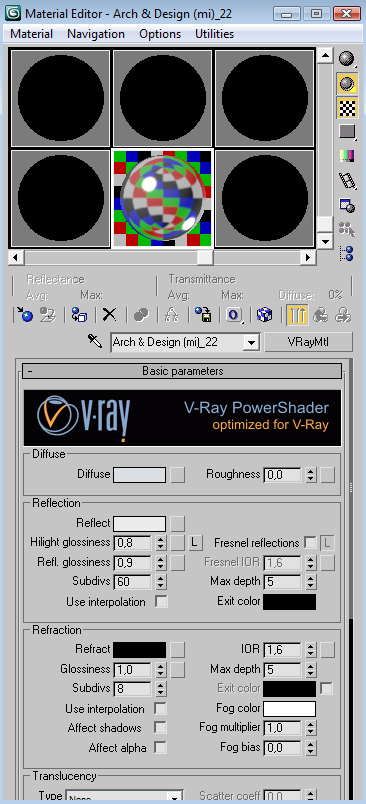Image resolution: width=366 pixels, height=804 pixels.
Task: Click the Diffuse color swatch
Action: point(139,475)
